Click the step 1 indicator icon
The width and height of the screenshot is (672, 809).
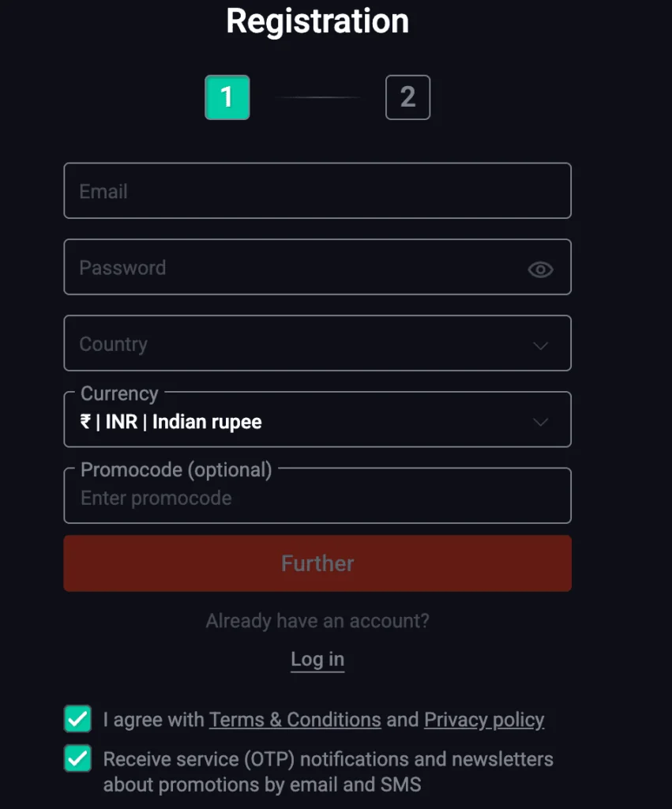(227, 97)
